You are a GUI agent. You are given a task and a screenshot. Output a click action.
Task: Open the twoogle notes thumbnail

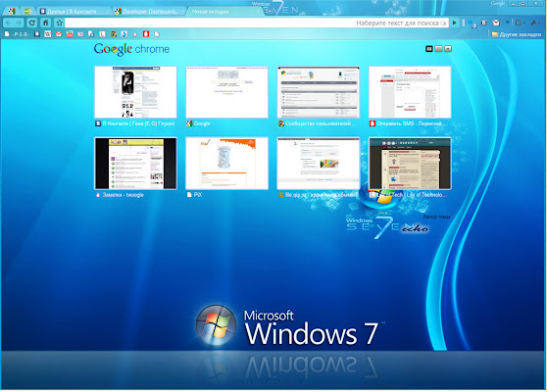pos(135,164)
